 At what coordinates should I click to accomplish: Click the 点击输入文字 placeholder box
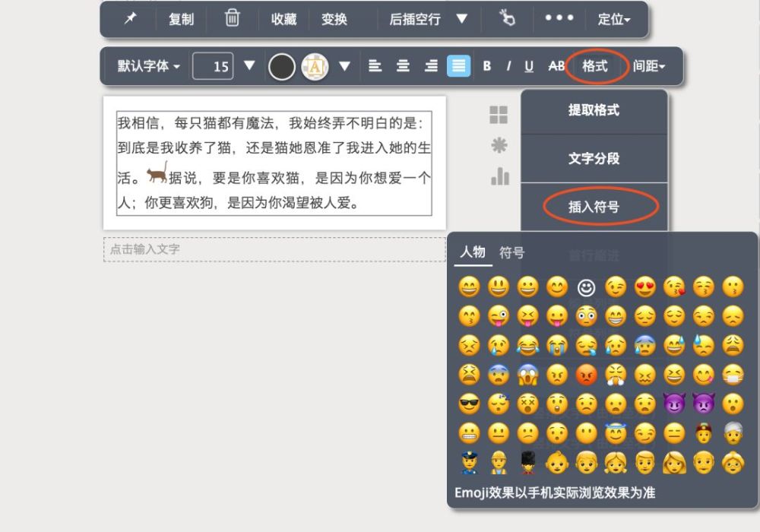coord(274,249)
